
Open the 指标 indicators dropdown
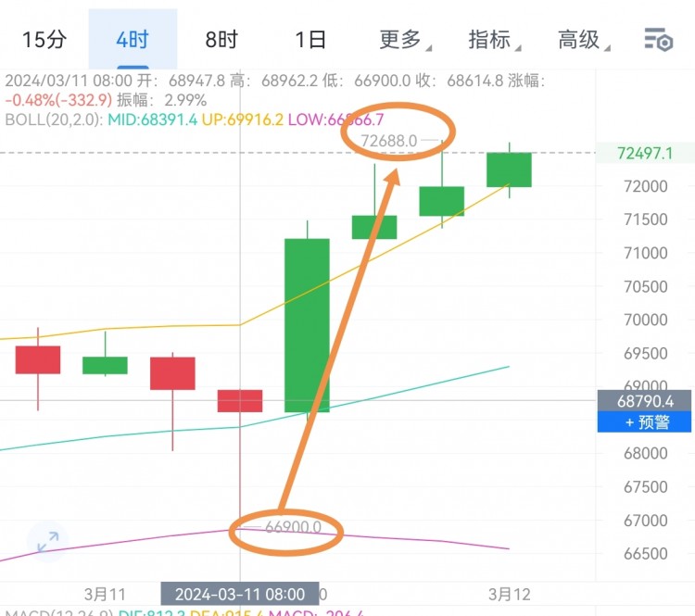click(x=494, y=40)
